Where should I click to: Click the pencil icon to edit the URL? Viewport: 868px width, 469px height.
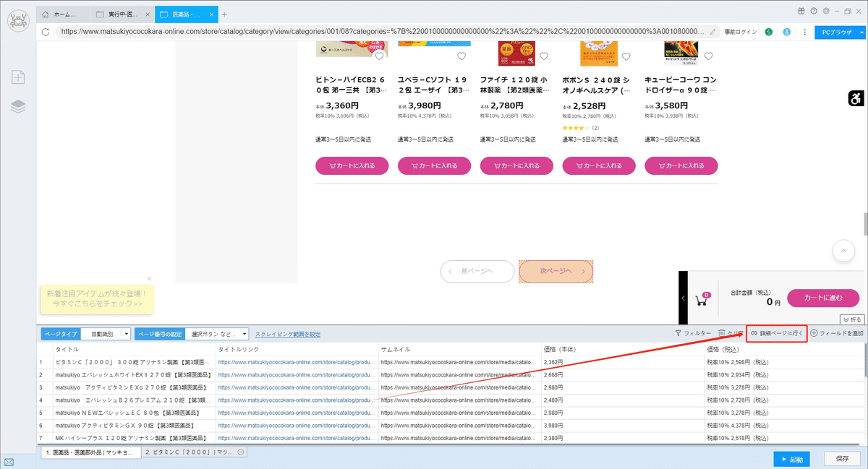coord(713,32)
